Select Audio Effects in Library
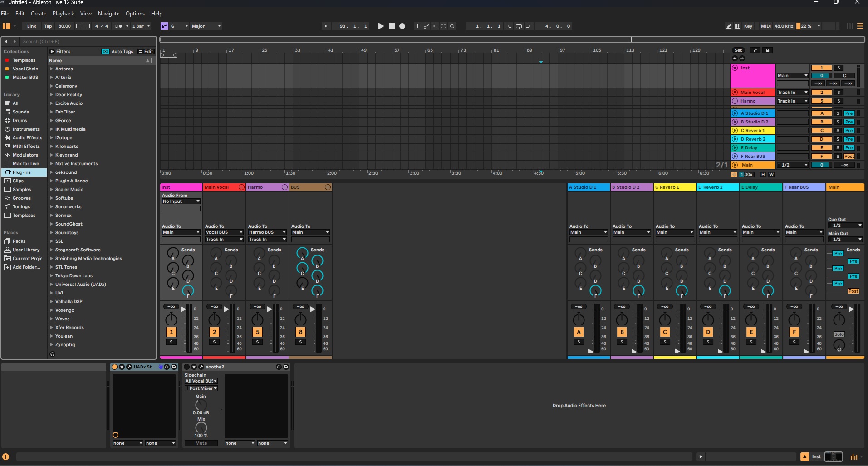 coord(24,138)
